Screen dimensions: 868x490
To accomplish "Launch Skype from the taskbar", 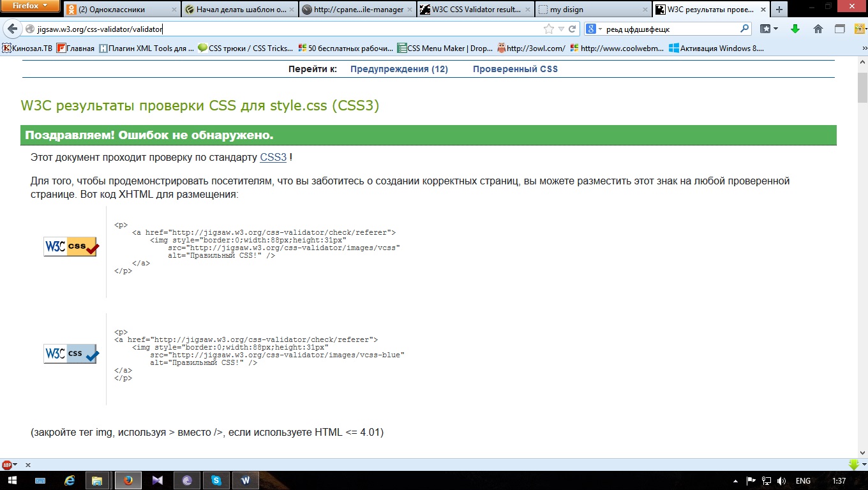I will click(x=216, y=480).
